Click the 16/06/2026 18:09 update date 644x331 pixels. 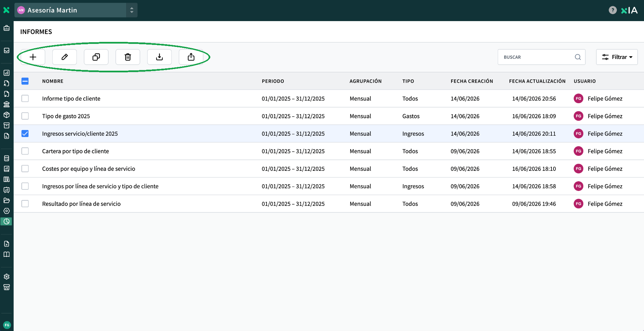click(x=534, y=116)
